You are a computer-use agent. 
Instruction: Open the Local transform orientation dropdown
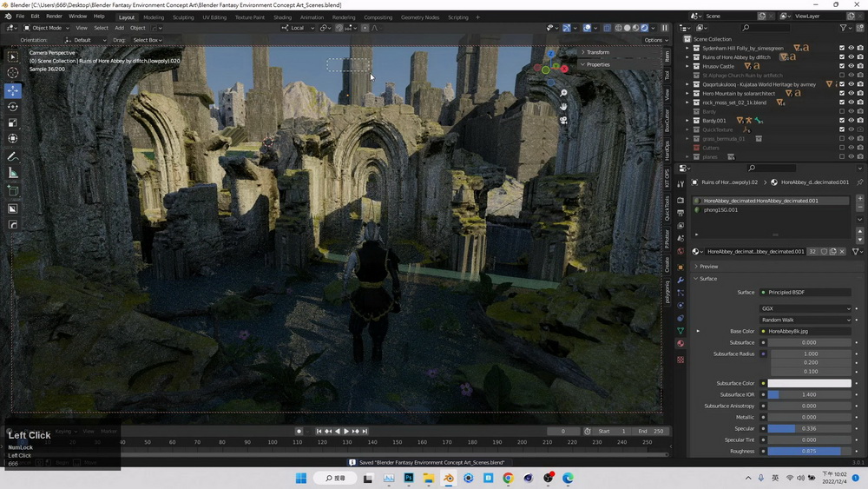(298, 28)
